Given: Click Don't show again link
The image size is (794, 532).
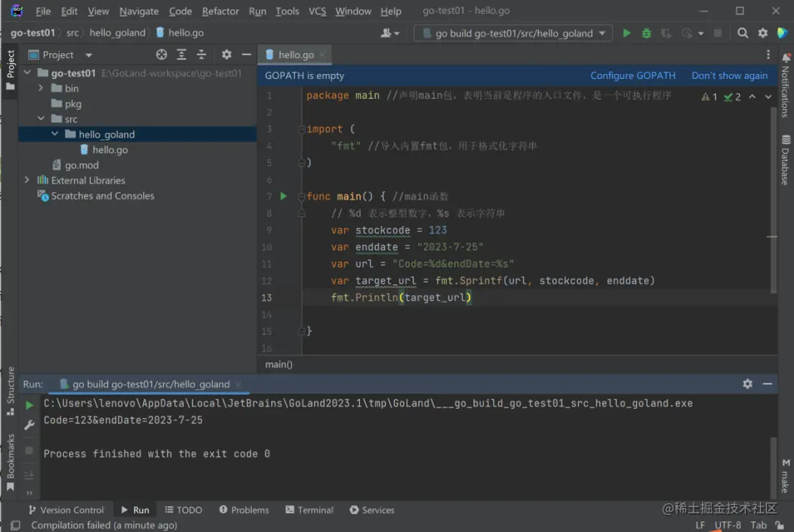Looking at the screenshot, I should point(729,75).
